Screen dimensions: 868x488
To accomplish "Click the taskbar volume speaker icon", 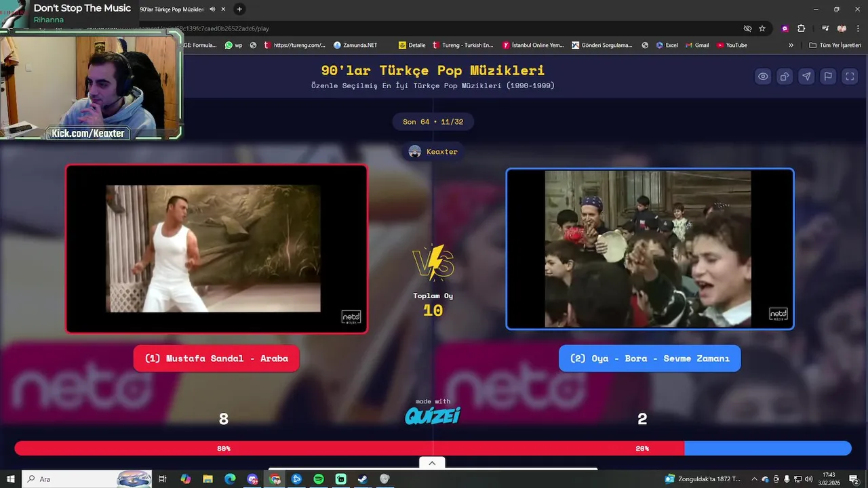I will [808, 479].
